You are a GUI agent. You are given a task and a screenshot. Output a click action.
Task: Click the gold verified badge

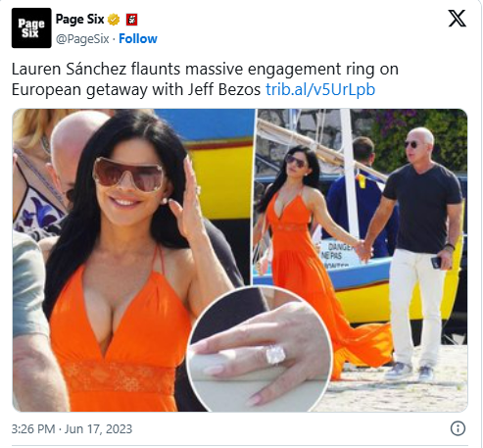[x=114, y=20]
